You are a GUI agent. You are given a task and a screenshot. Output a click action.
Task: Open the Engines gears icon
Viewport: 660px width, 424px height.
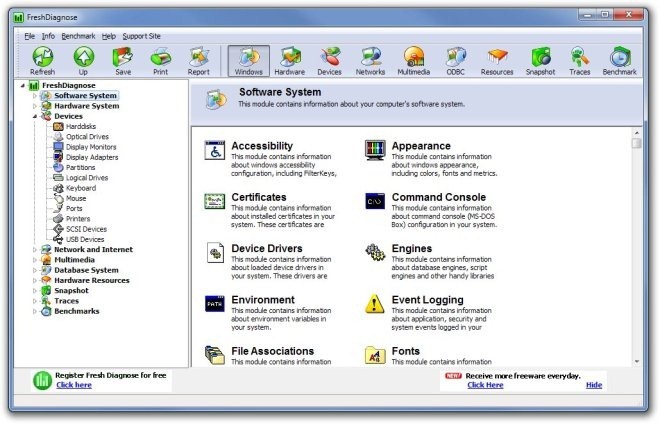375,253
